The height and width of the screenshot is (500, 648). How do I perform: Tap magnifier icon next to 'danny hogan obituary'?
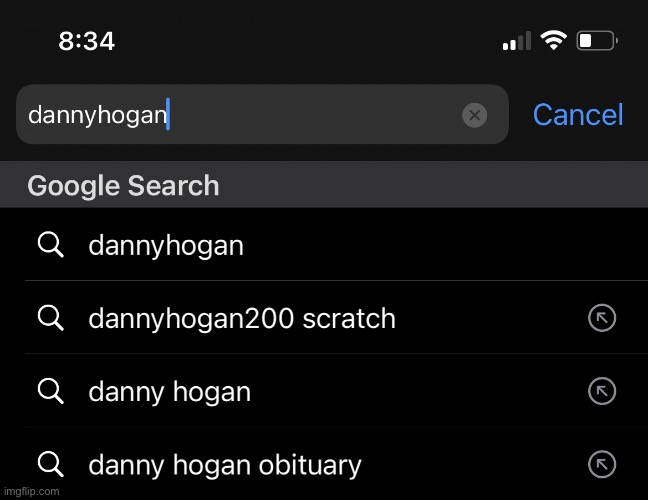pyautogui.click(x=50, y=464)
